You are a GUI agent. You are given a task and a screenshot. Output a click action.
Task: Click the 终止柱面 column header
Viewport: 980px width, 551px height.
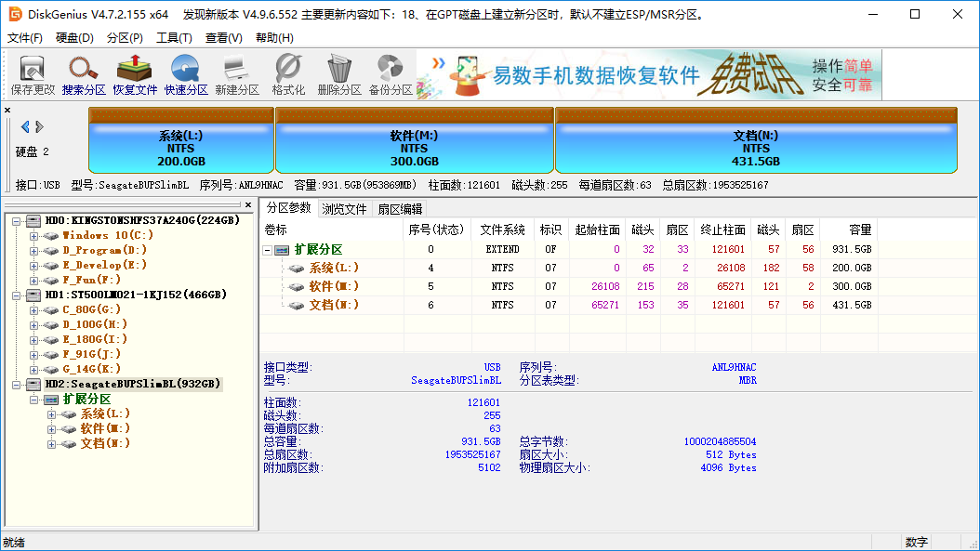(x=722, y=230)
